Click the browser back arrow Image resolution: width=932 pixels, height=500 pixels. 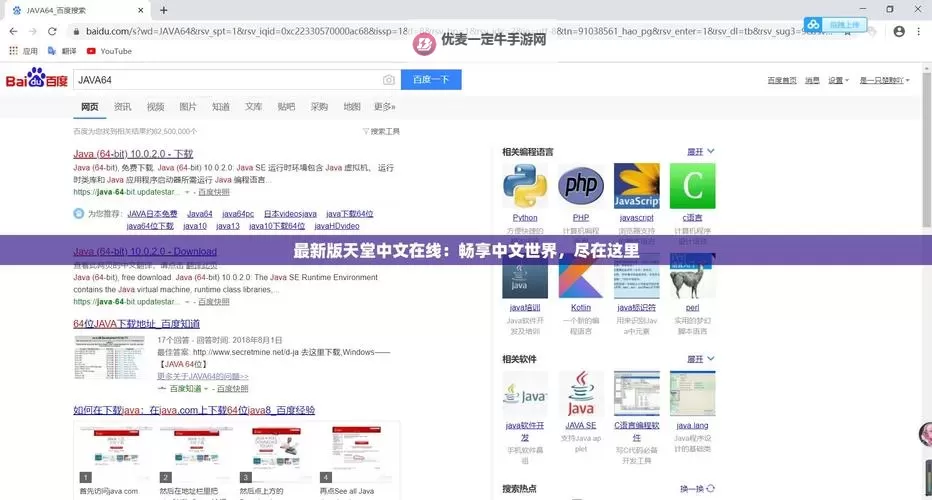pyautogui.click(x=13, y=31)
